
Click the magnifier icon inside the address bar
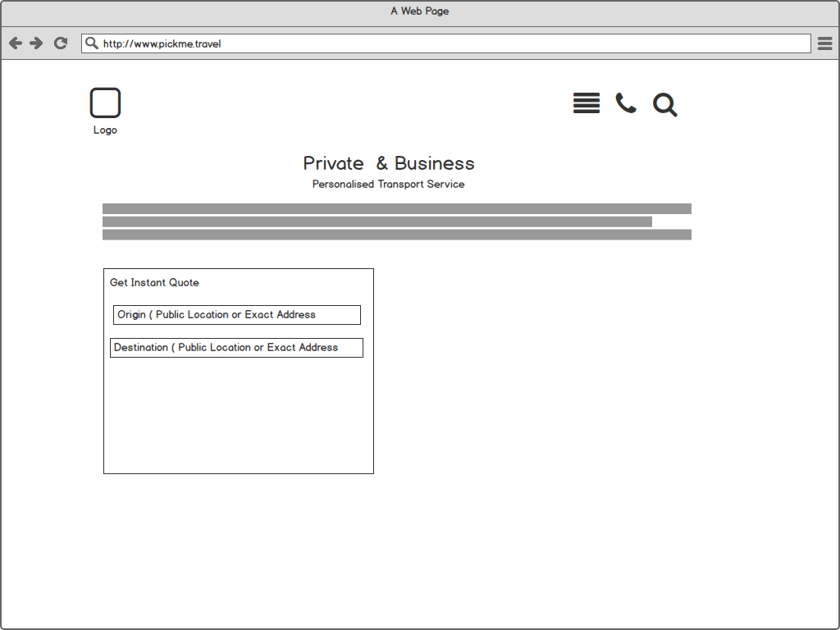coord(92,43)
